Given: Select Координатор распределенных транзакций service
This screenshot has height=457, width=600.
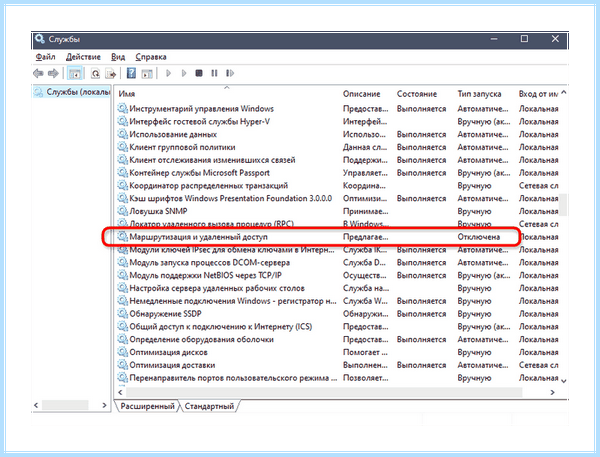Looking at the screenshot, I should tap(209, 186).
